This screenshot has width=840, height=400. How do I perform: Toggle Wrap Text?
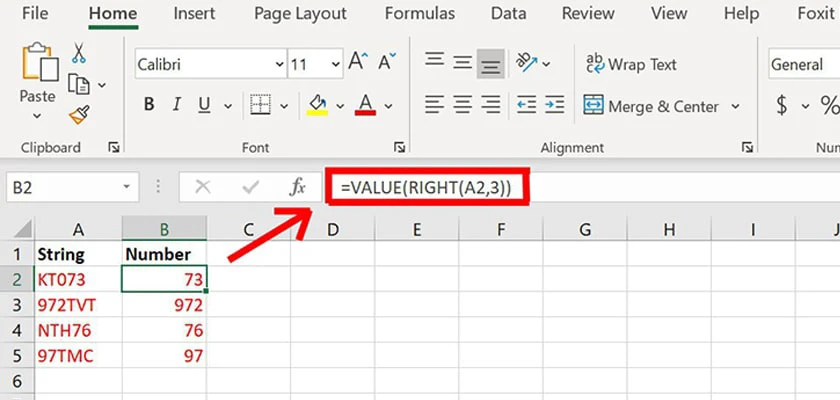pyautogui.click(x=631, y=65)
